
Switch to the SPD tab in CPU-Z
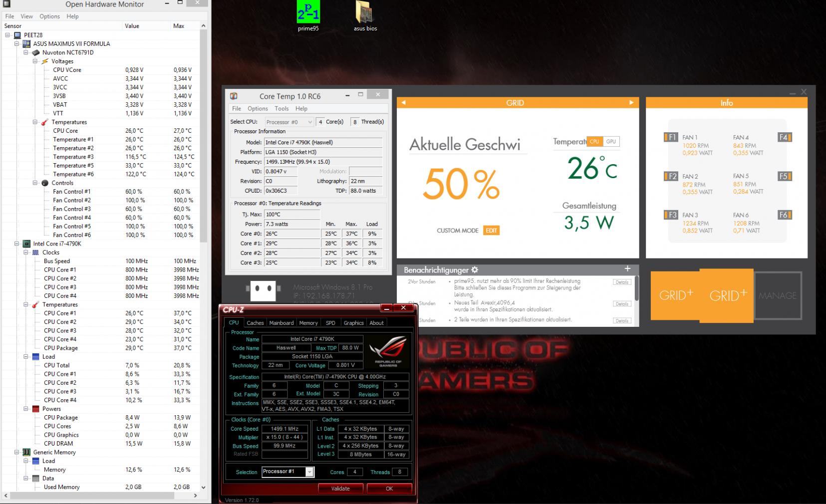[x=330, y=323]
